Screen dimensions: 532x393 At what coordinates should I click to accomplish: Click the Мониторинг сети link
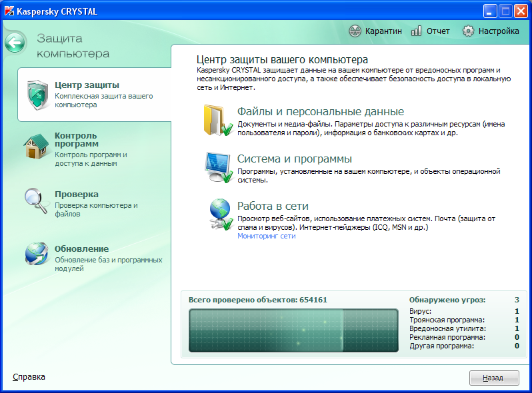pyautogui.click(x=267, y=236)
